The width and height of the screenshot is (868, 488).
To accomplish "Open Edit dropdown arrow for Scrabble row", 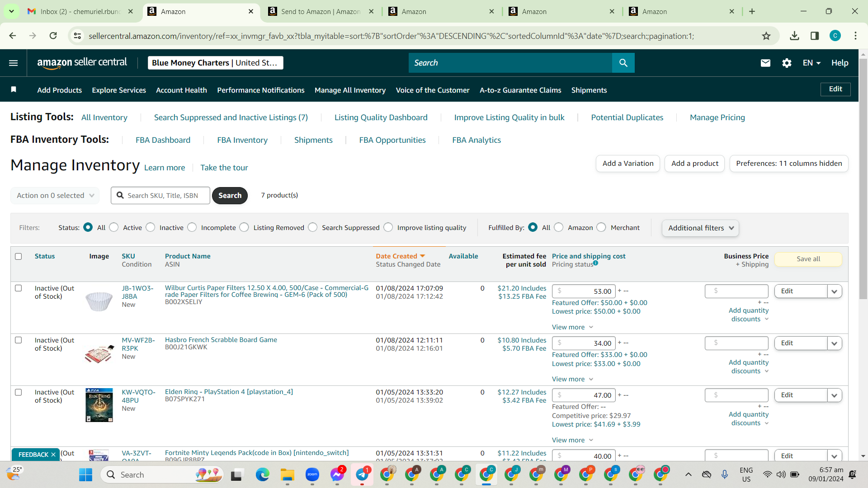I will point(835,343).
